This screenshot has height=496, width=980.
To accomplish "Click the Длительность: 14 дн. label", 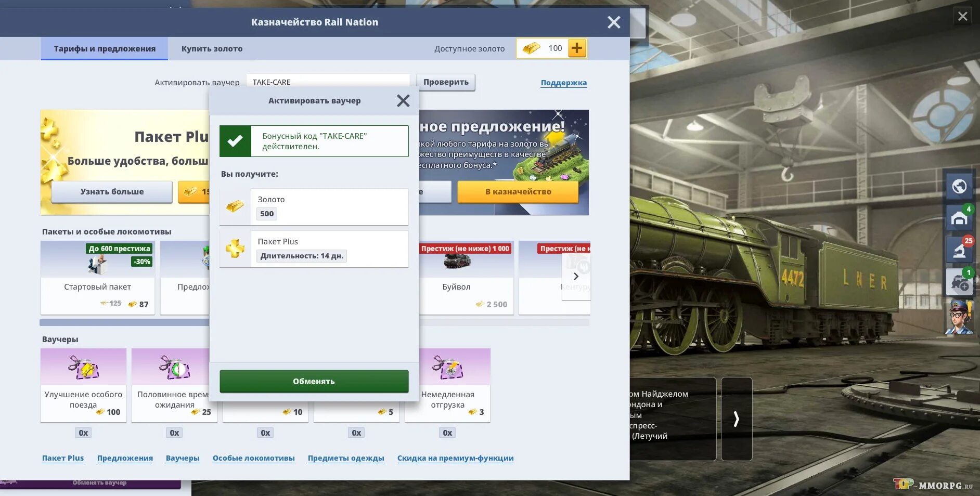I will 302,256.
